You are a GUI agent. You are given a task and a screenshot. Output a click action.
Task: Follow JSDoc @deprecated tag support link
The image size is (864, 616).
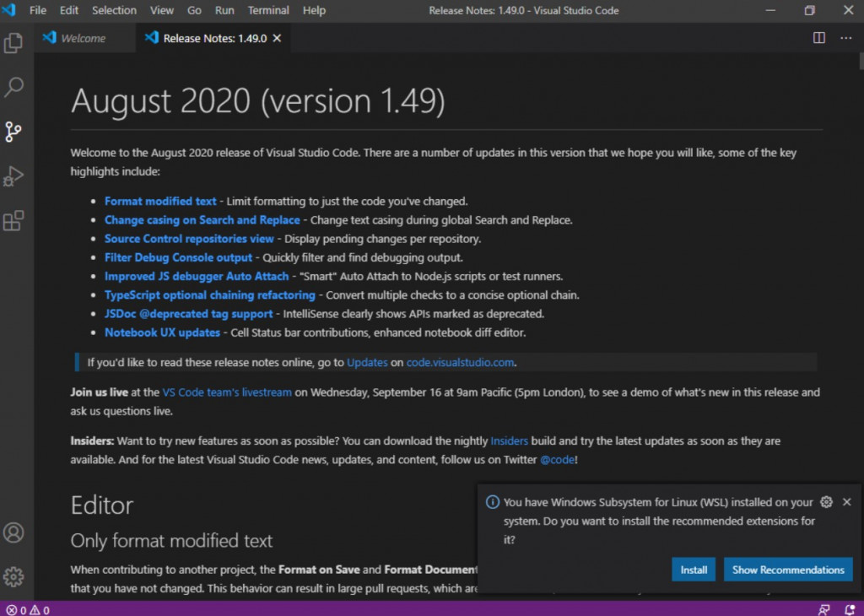click(x=188, y=314)
